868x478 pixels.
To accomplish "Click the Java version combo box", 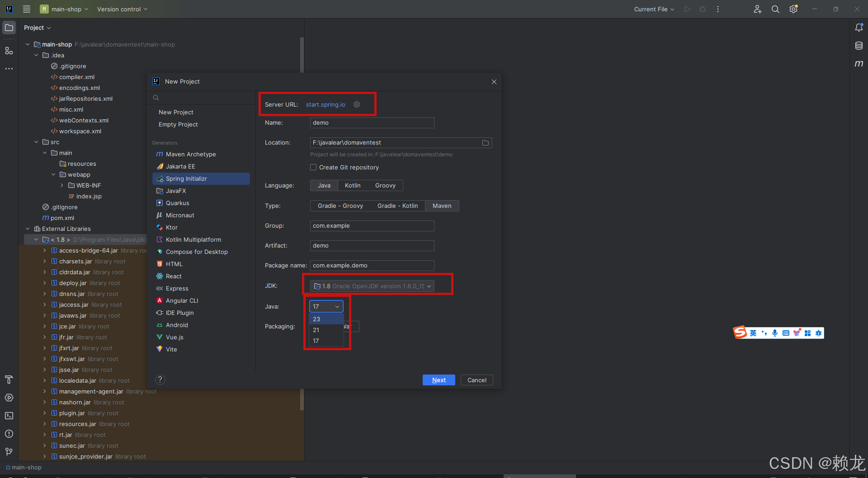I will pos(326,306).
